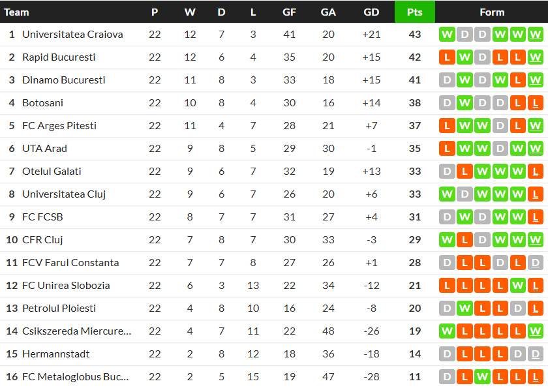Click Rapid Bucuresti's only draw form badge

tap(482, 57)
